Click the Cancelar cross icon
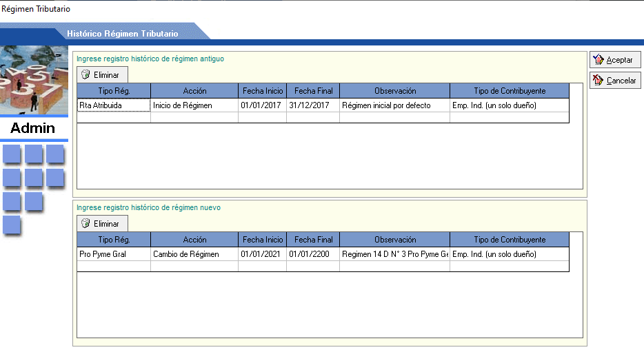This screenshot has height=352, width=644. pyautogui.click(x=598, y=81)
